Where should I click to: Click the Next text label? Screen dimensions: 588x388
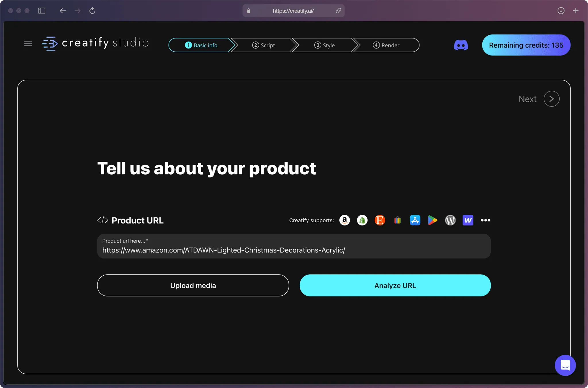tap(527, 99)
